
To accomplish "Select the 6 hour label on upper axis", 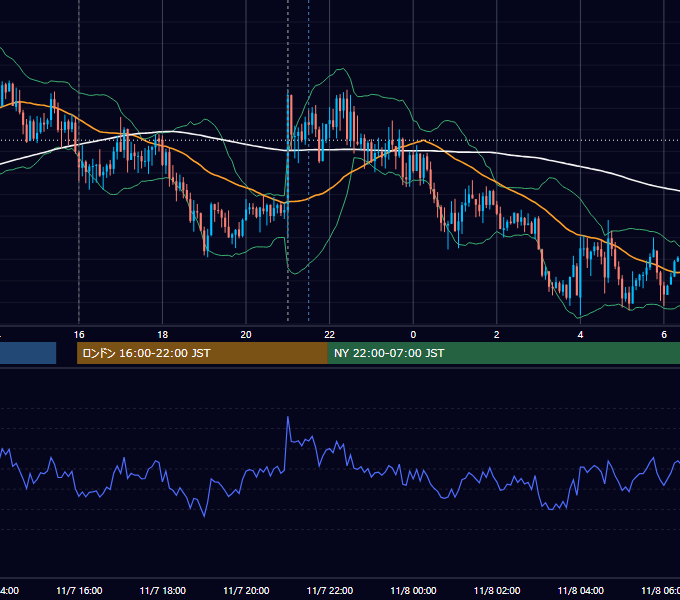I will [664, 335].
